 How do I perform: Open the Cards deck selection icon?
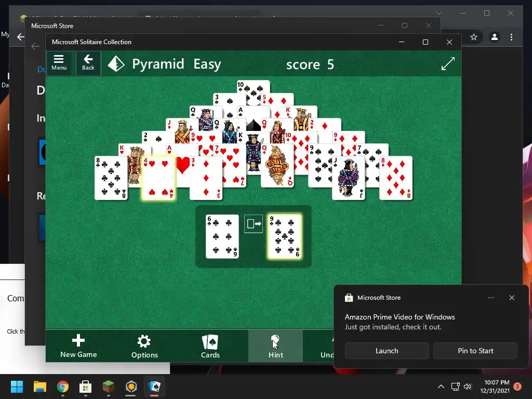210,347
